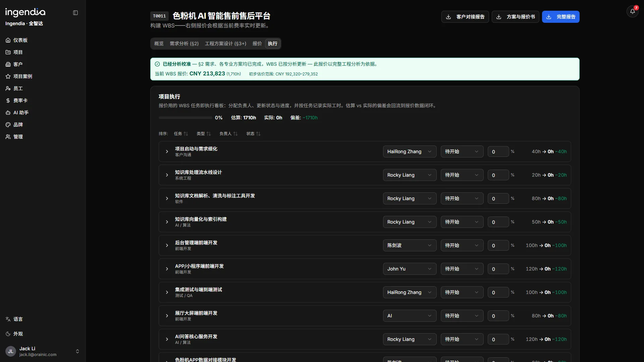Expand task AI问答核心服务开发

click(x=167, y=339)
